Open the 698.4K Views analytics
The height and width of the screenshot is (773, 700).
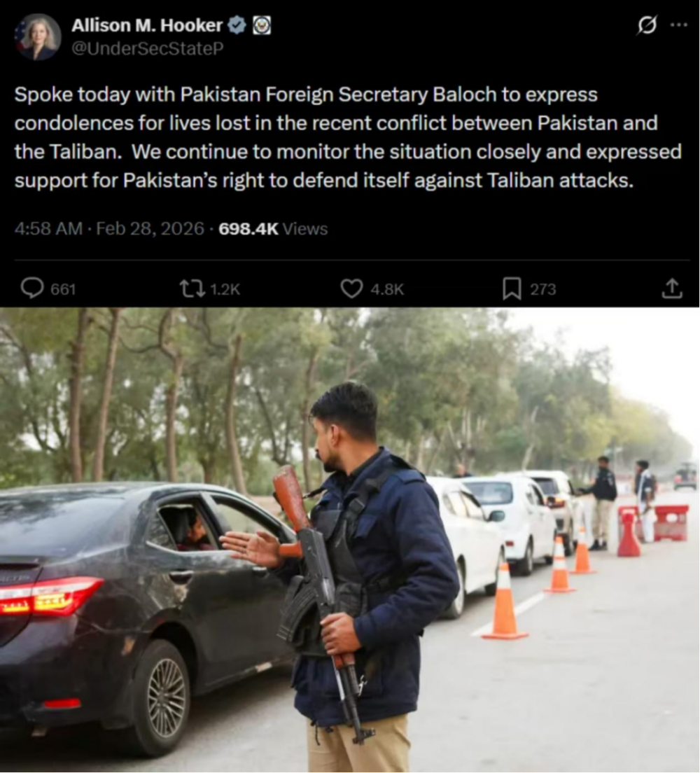pos(273,229)
